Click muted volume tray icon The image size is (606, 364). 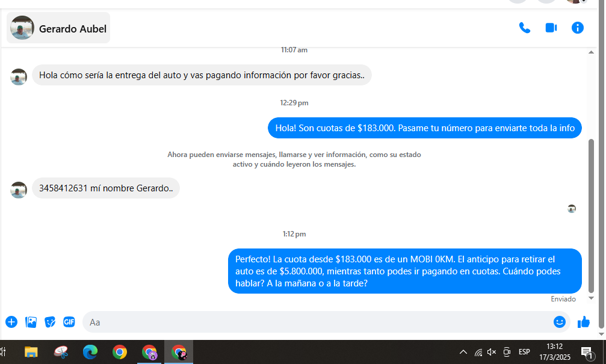click(x=492, y=352)
